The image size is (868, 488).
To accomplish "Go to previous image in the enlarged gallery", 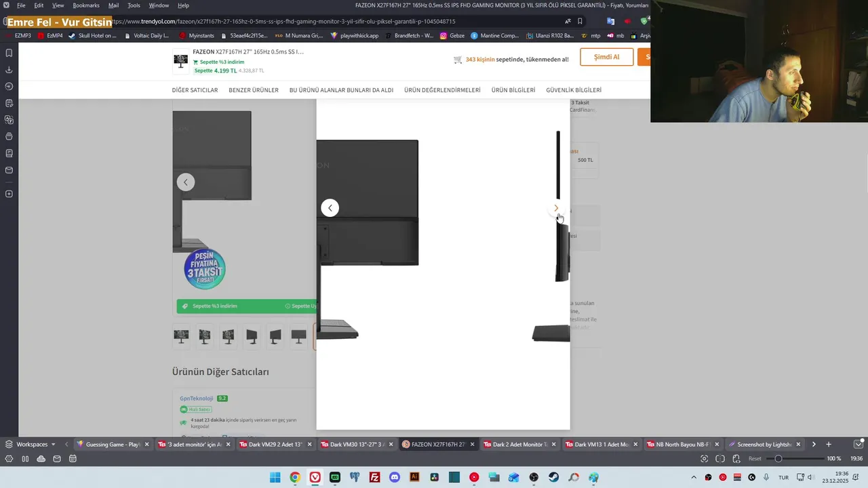I will (x=330, y=208).
